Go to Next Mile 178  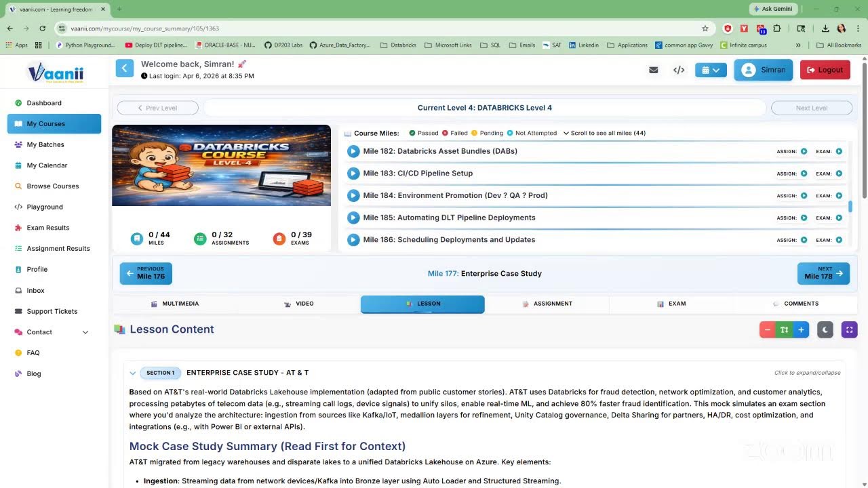click(x=823, y=273)
